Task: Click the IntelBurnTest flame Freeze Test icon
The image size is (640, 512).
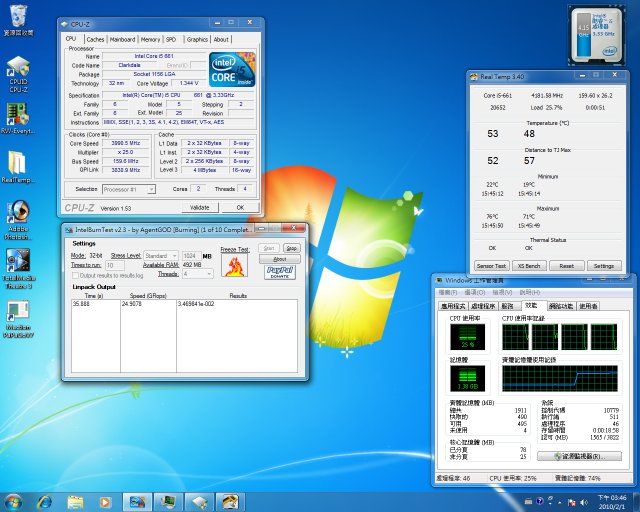Action: pyautogui.click(x=234, y=265)
